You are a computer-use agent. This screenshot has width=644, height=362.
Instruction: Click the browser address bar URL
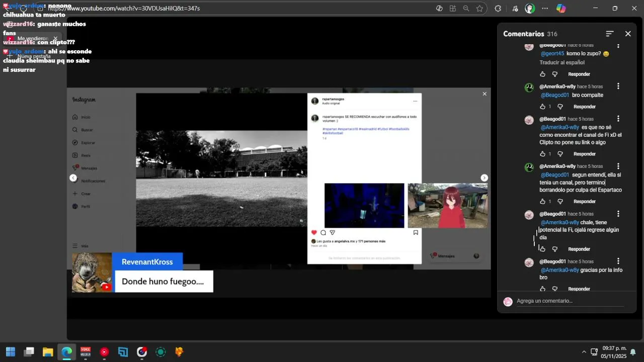pos(124,9)
